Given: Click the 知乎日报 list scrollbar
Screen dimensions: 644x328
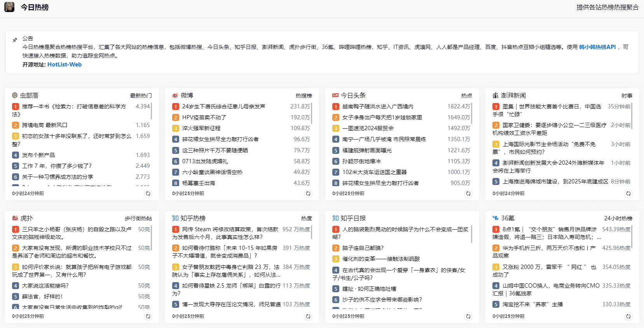Looking at the screenshot, I should click(471, 234).
